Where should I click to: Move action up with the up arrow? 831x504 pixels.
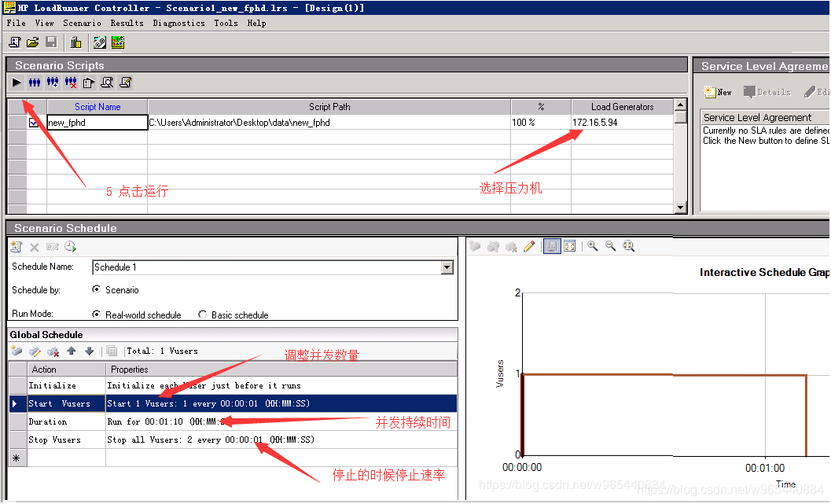[71, 351]
